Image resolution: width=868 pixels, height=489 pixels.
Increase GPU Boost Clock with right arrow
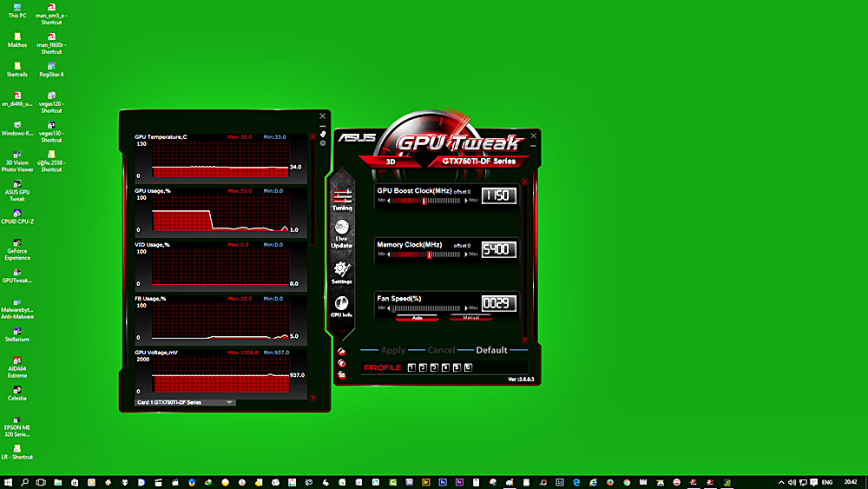coord(465,201)
